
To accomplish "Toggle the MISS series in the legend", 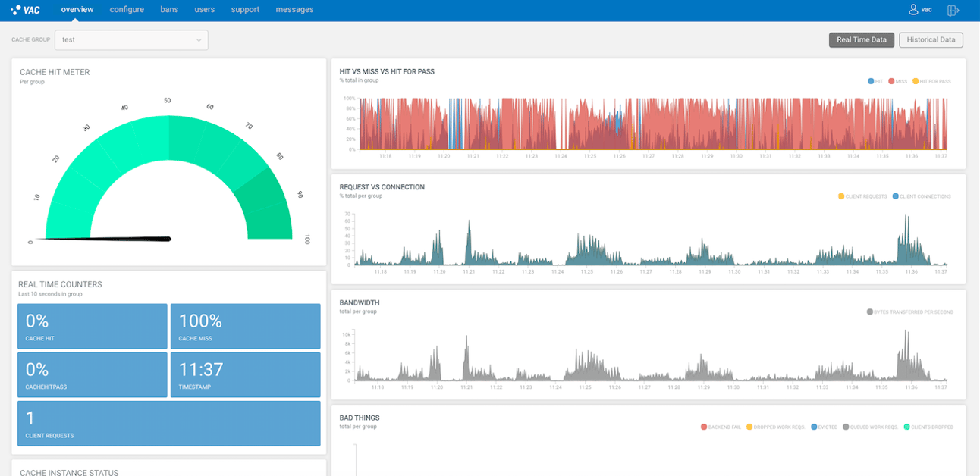I will pos(898,81).
